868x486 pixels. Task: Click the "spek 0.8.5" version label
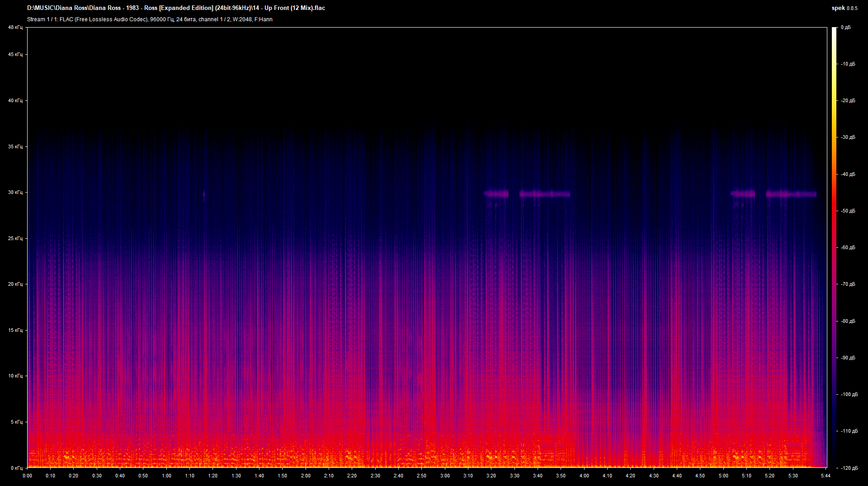pos(844,8)
